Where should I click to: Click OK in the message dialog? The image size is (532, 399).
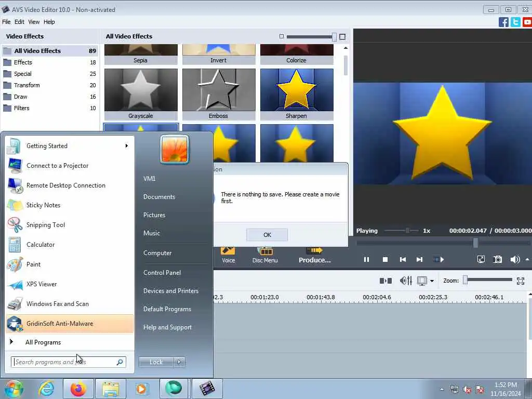point(267,235)
